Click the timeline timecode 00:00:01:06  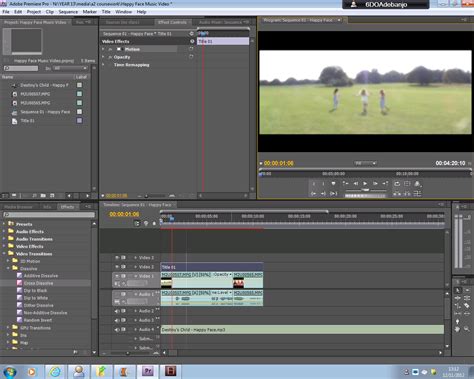[x=124, y=214]
